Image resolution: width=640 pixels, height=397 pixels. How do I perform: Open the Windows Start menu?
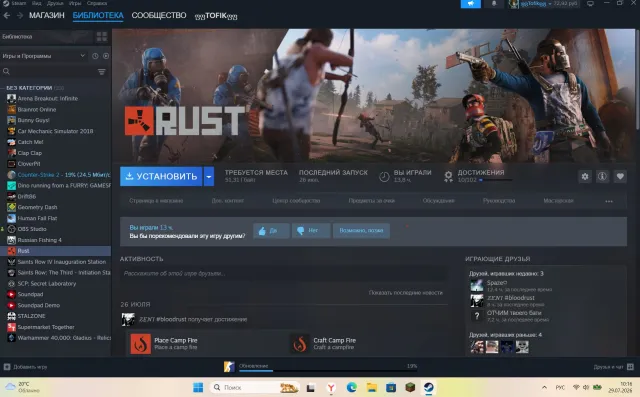click(198, 387)
